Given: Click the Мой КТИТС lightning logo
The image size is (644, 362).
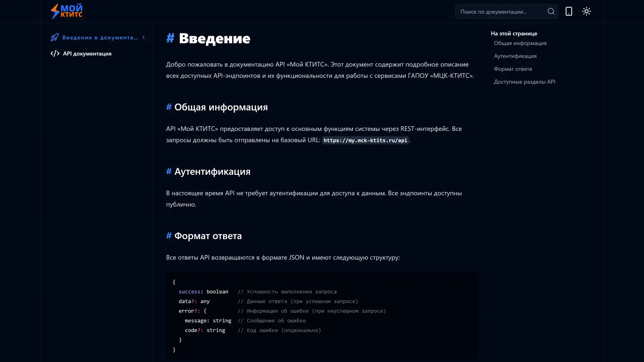Looking at the screenshot, I should coord(66,11).
